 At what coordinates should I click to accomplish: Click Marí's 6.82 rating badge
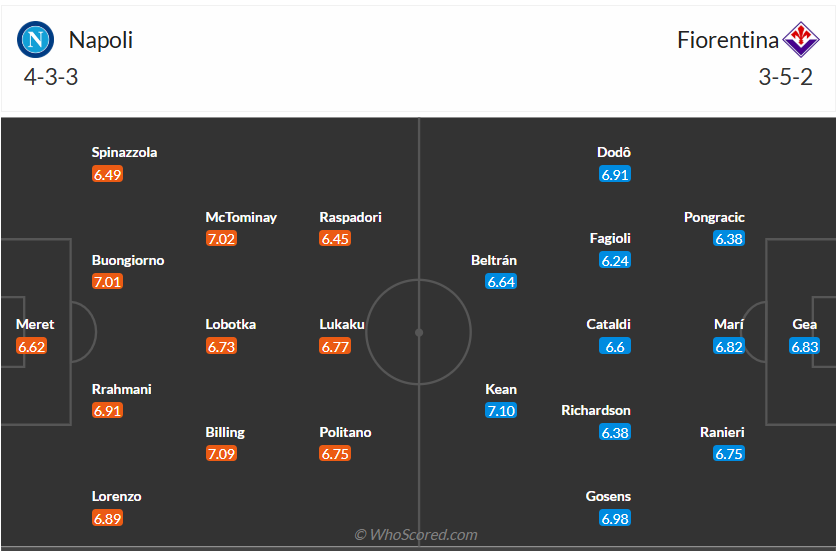click(x=729, y=347)
